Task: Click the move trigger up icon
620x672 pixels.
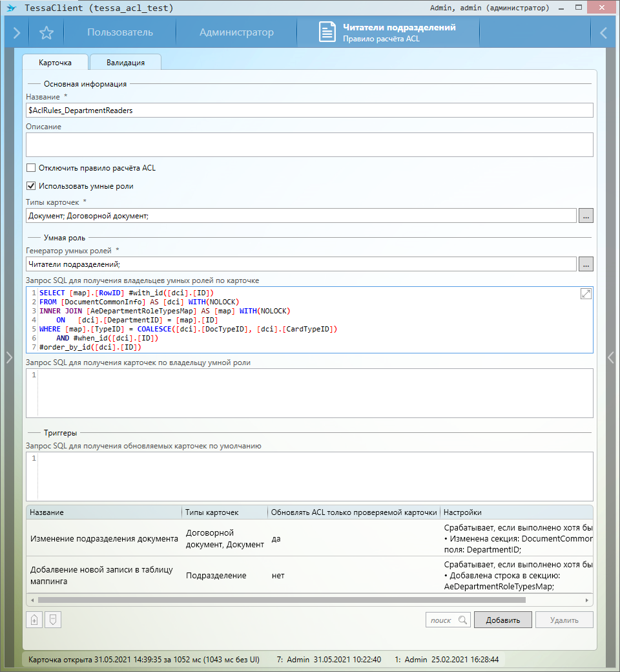Action: [x=34, y=620]
